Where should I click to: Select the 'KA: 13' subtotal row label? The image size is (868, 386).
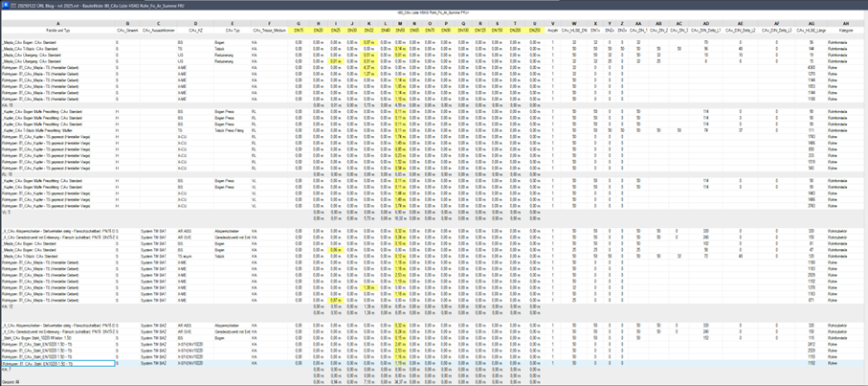click(x=8, y=104)
